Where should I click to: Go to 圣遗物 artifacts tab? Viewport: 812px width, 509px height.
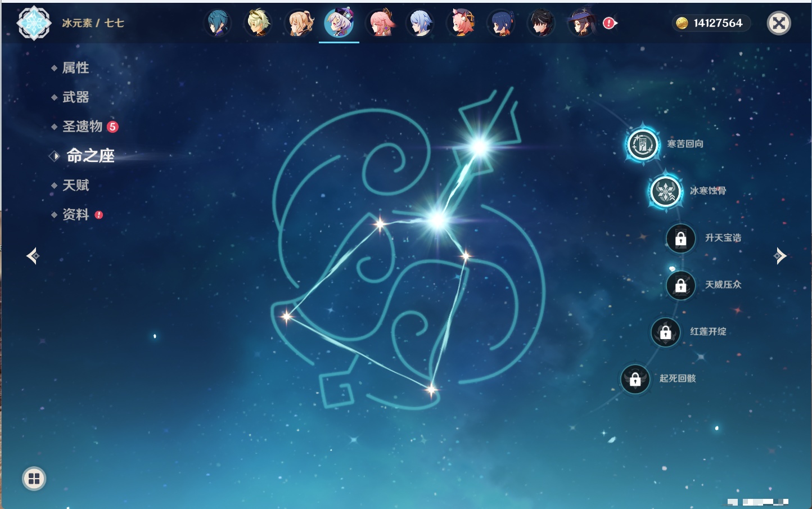[82, 127]
